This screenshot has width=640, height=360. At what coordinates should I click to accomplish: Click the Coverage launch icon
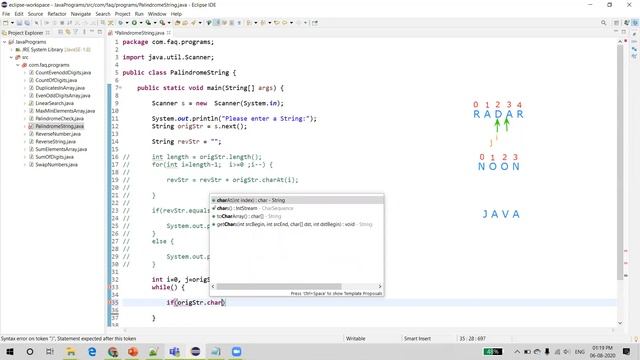tap(148, 23)
